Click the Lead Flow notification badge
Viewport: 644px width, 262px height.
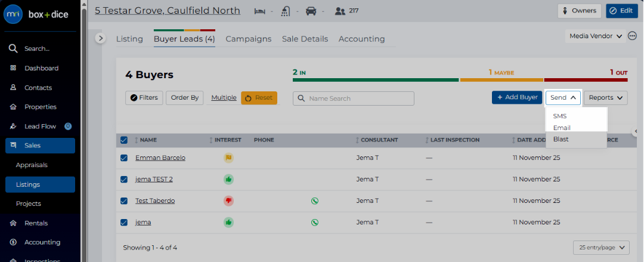[68, 127]
